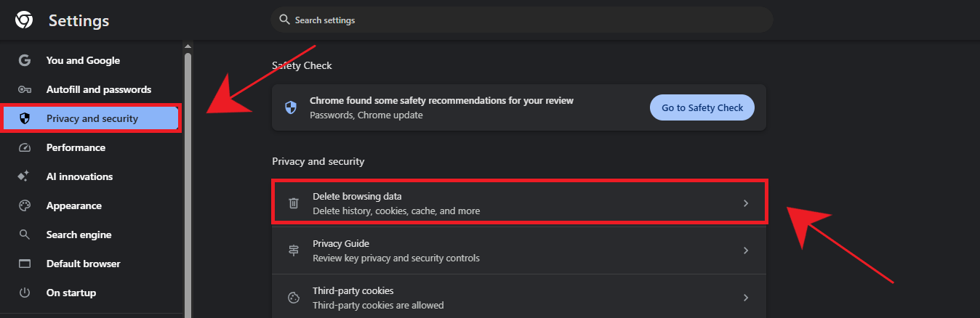Click the Performance gauge icon
Image resolution: width=980 pixels, height=318 pixels.
(25, 147)
